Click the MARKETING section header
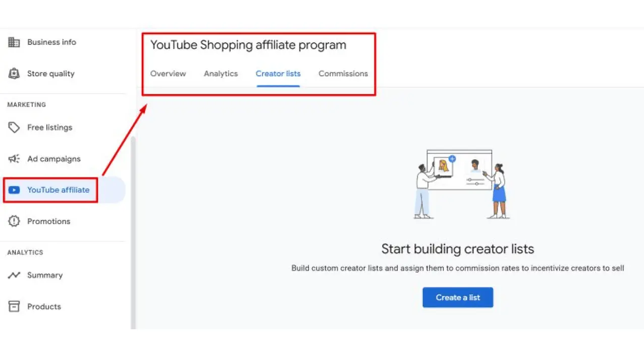Image resolution: width=644 pixels, height=355 pixels. (26, 105)
